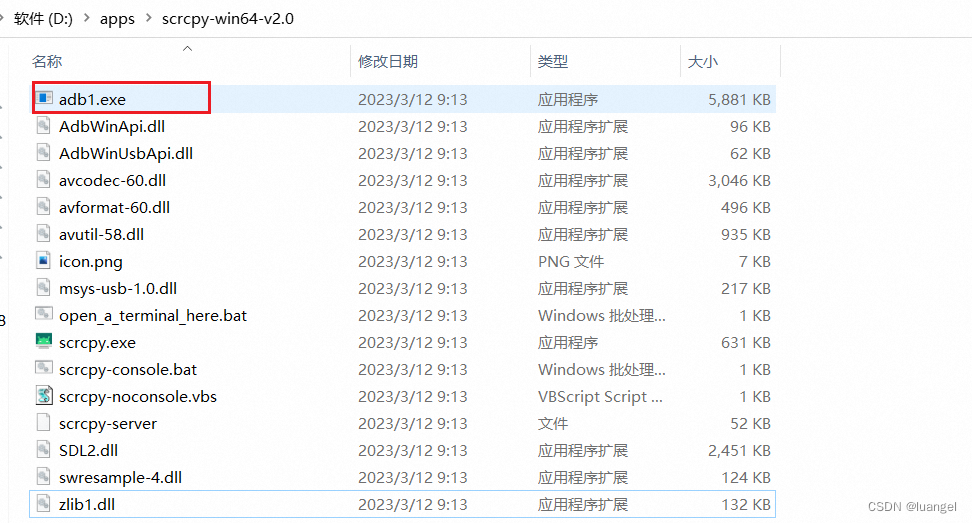Click the avutil-58.dll file icon

(x=43, y=234)
